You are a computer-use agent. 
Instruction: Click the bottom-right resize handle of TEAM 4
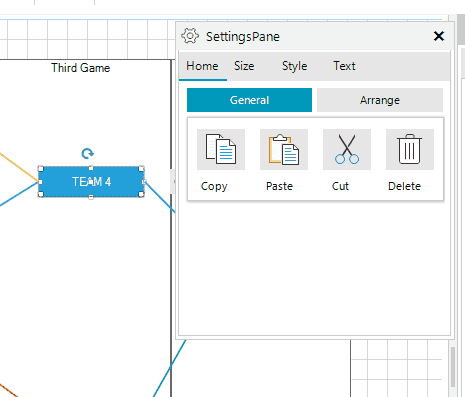tap(141, 194)
